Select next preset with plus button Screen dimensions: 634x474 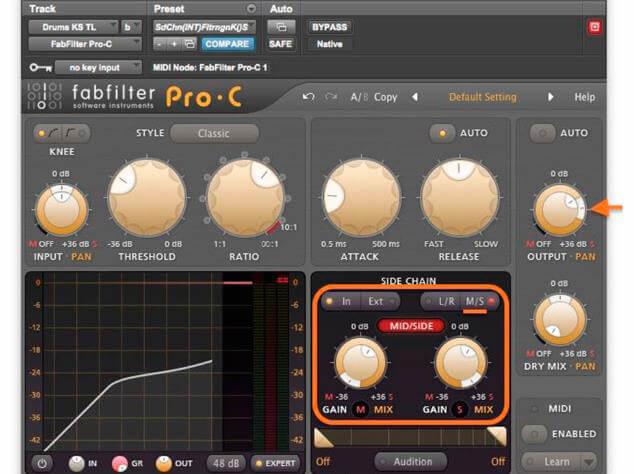(x=174, y=44)
